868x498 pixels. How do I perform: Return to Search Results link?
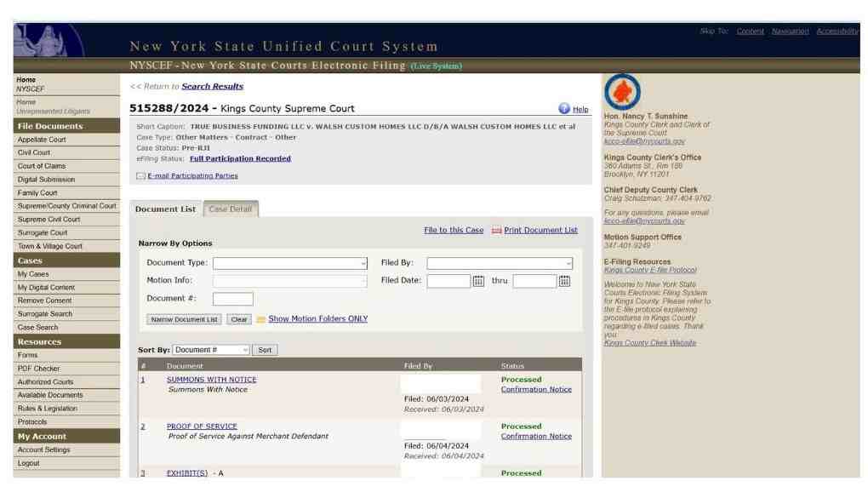213,87
